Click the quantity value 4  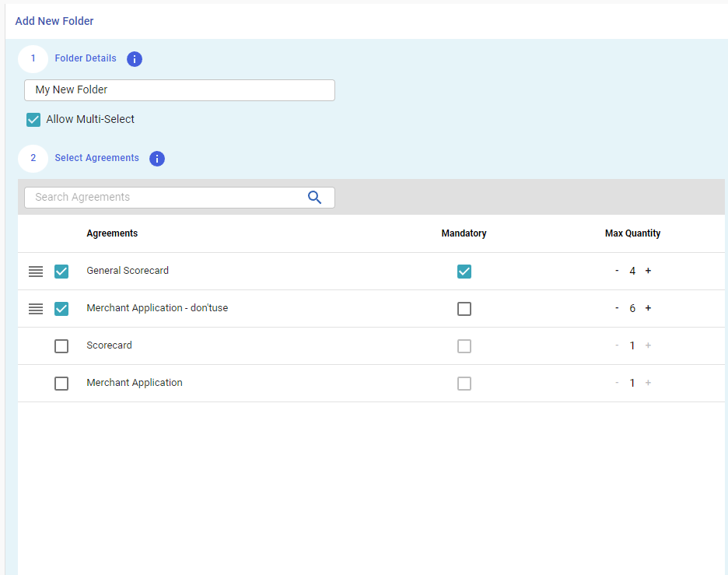(x=632, y=271)
